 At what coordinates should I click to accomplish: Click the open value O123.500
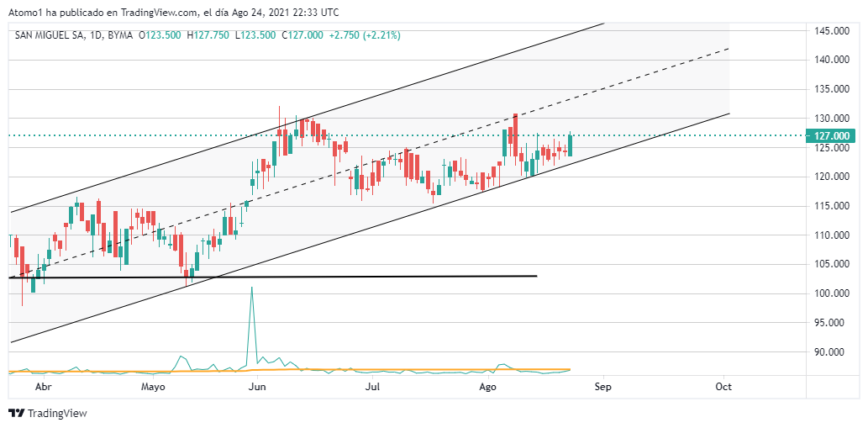point(160,34)
